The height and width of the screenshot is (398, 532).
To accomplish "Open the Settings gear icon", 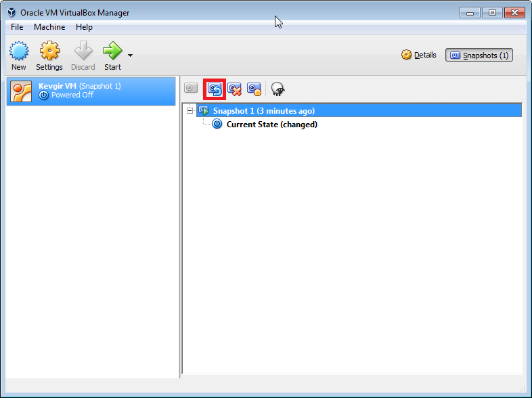I will click(49, 51).
